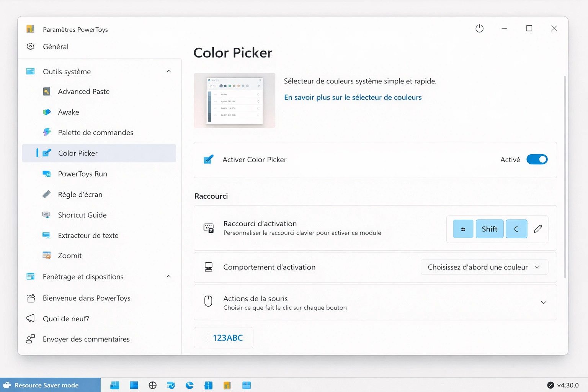
Task: Open the Comportement d'activation dropdown
Action: 484,267
